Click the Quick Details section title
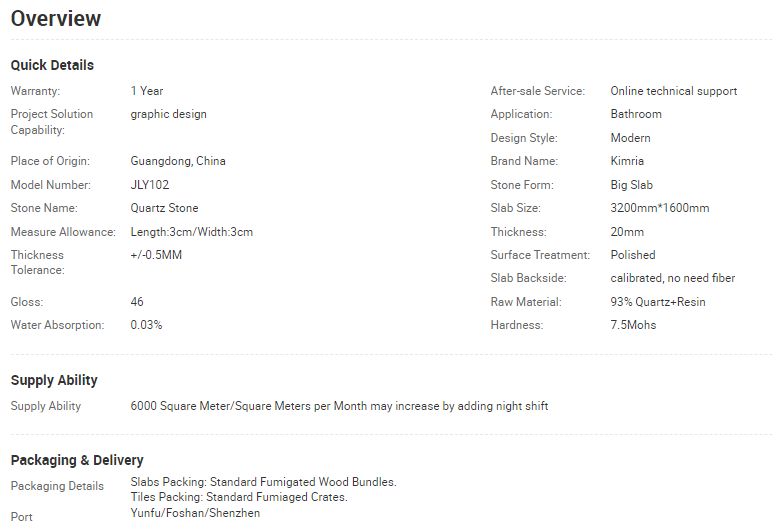The image size is (774, 529). [52, 65]
